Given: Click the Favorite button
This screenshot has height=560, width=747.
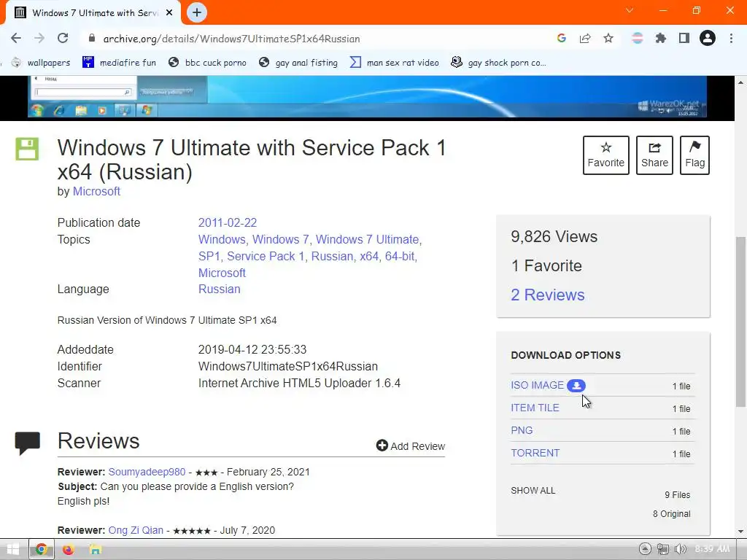Looking at the screenshot, I should pos(606,155).
